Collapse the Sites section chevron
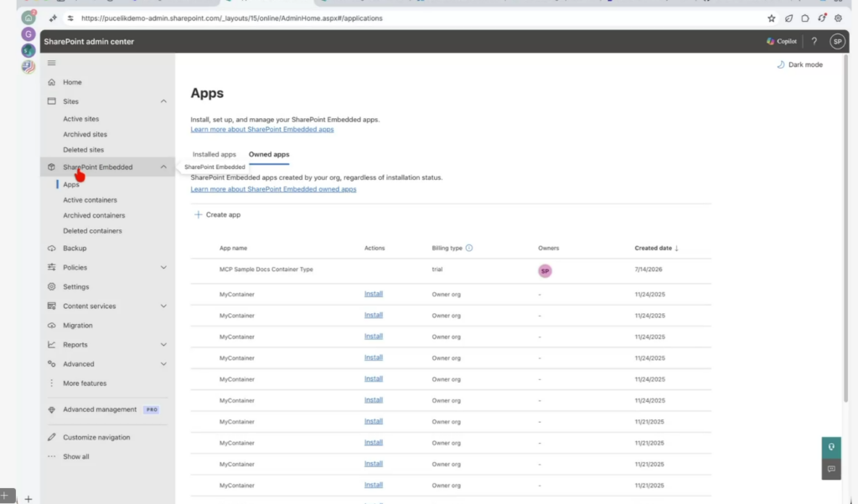 (x=163, y=101)
